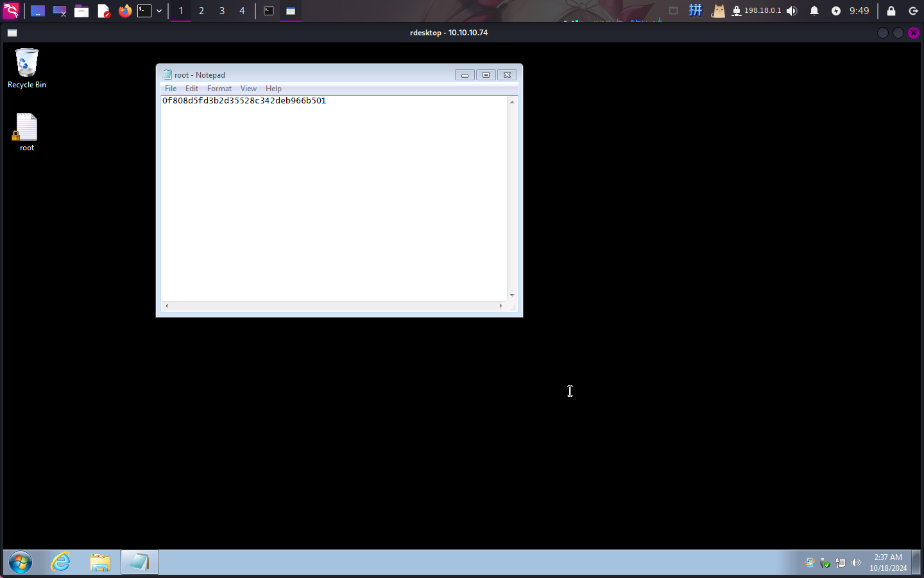Click the Windows clock showing 2:37 AM
The height and width of the screenshot is (578, 924).
(x=888, y=563)
